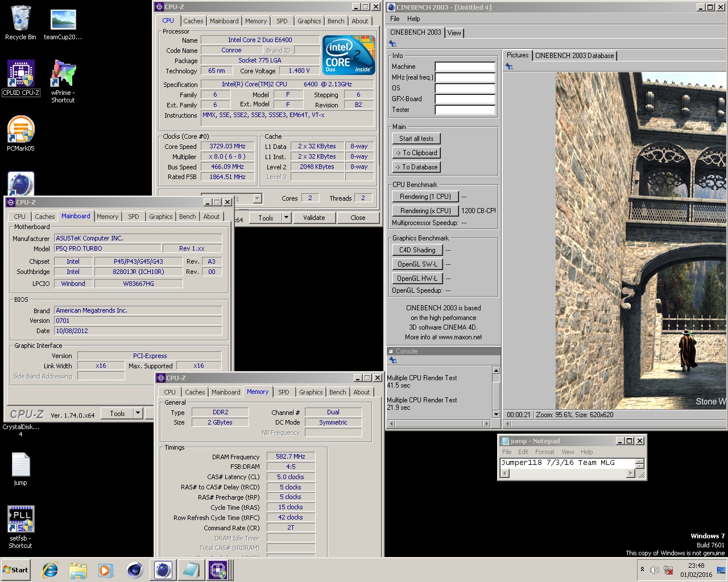Open the CPU-Z Tools dropdown arrow in top window
The width and height of the screenshot is (728, 582).
pos(286,218)
